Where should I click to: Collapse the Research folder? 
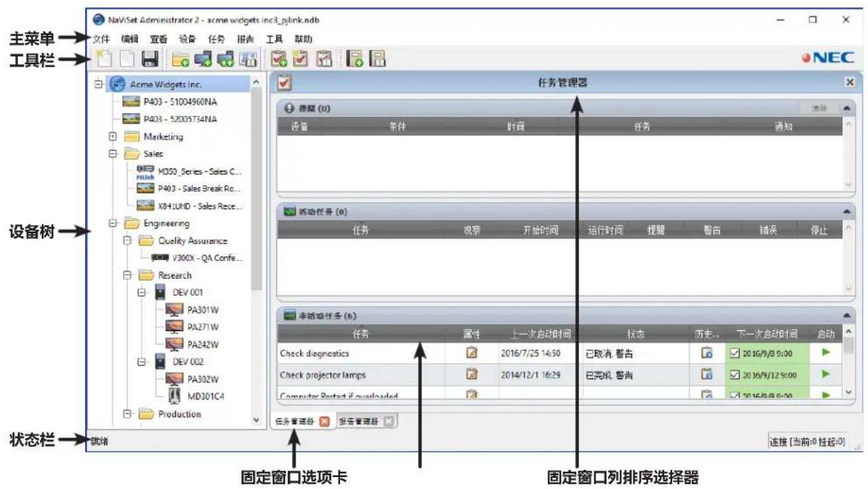click(x=127, y=275)
